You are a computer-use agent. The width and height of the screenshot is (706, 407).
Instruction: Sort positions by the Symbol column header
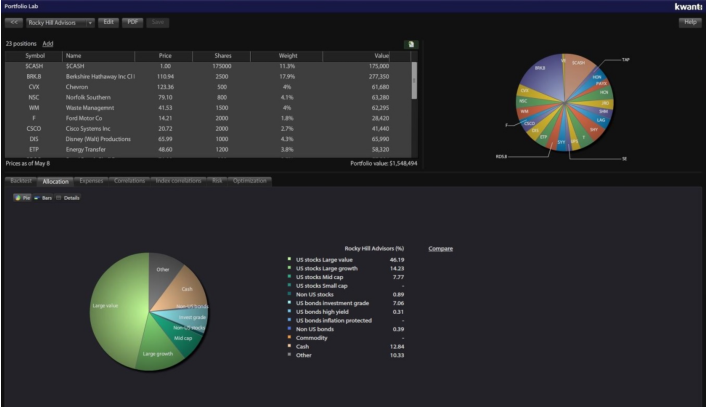tap(34, 56)
